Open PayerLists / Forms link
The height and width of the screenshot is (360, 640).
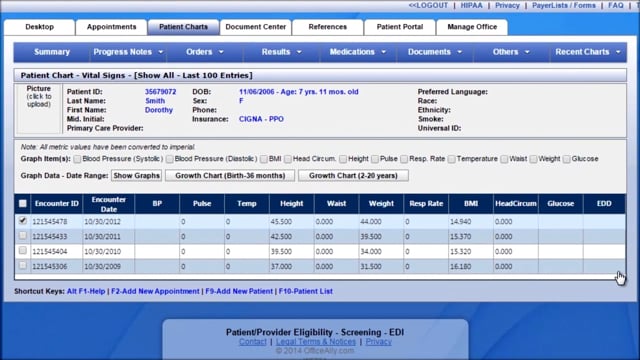564,5
